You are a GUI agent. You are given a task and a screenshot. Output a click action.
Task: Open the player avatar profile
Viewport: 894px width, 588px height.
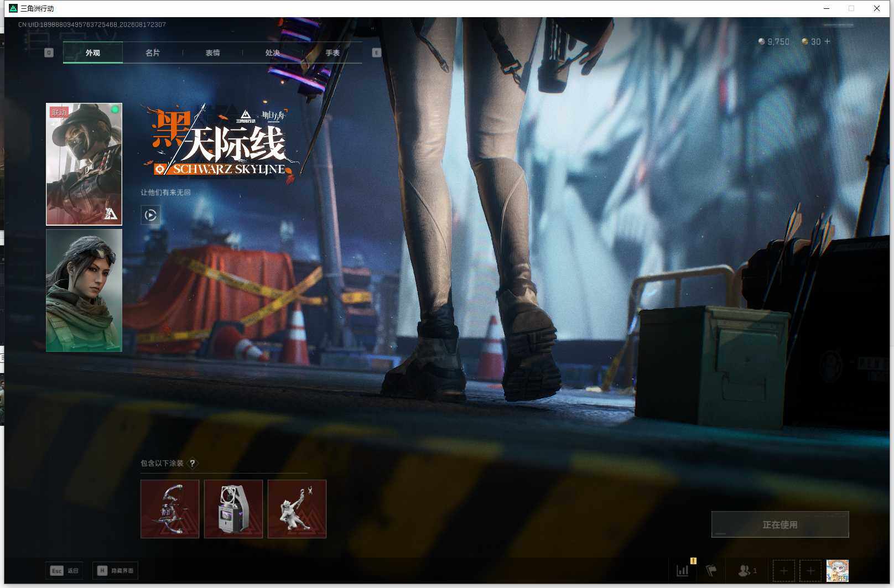[x=838, y=571]
